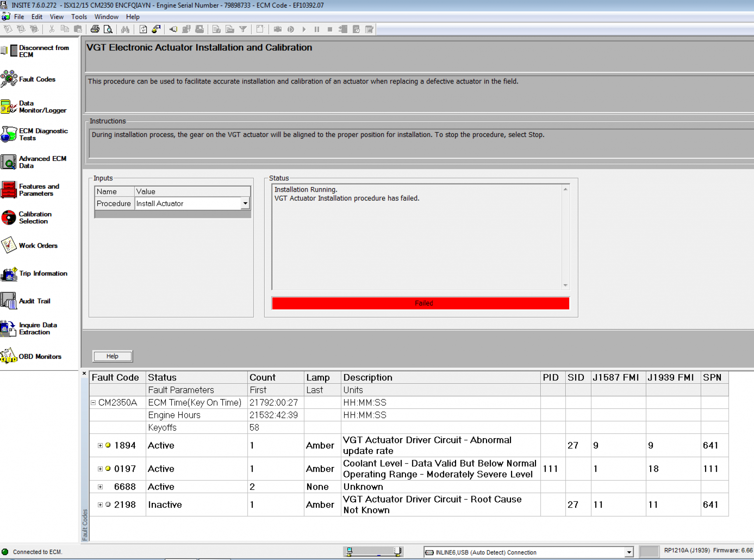Open Print Preview from the toolbar
The height and width of the screenshot is (560, 754).
[108, 29]
